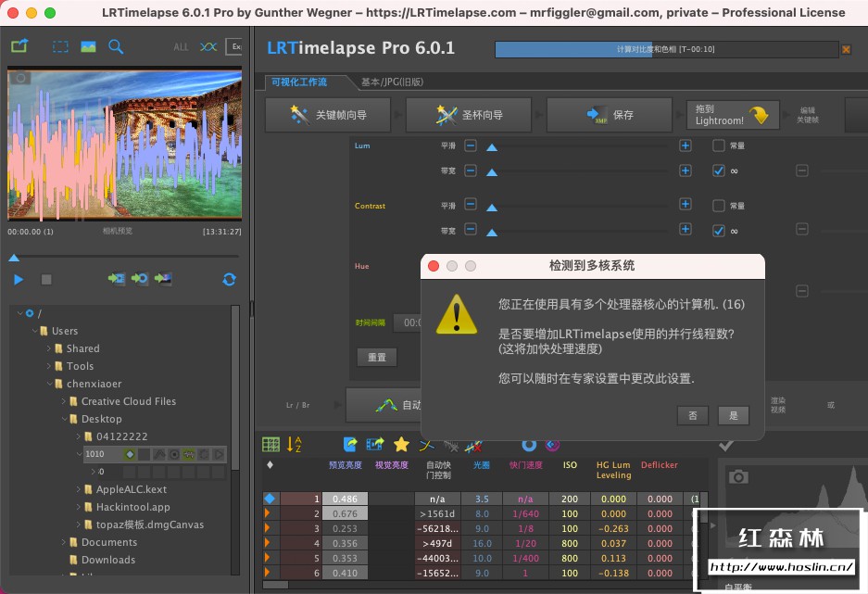
Task: Open the 关键帧向导 wizard
Action: tap(328, 115)
